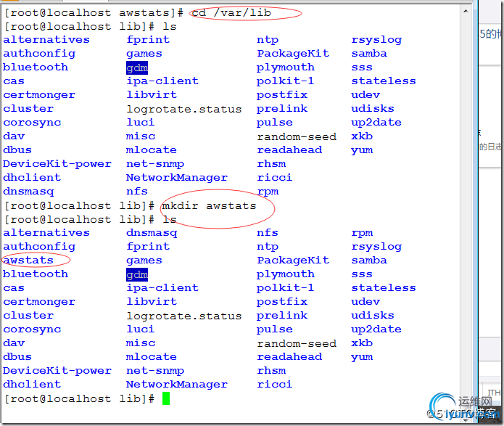Screen dimensions: 504x426
Task: Click 'stateless' in the first ls listing
Action: pos(384,81)
